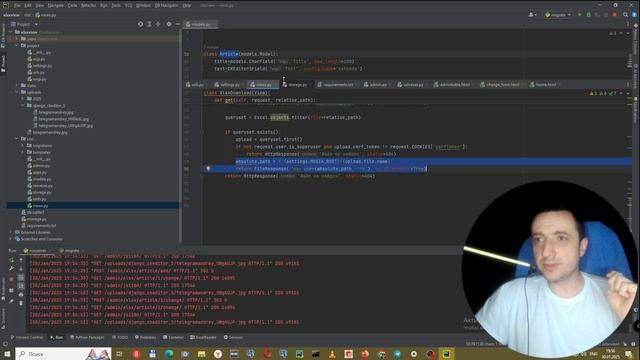Open the migrate run configuration dropdown
Viewport: 640px width, 360px height.
[x=558, y=15]
